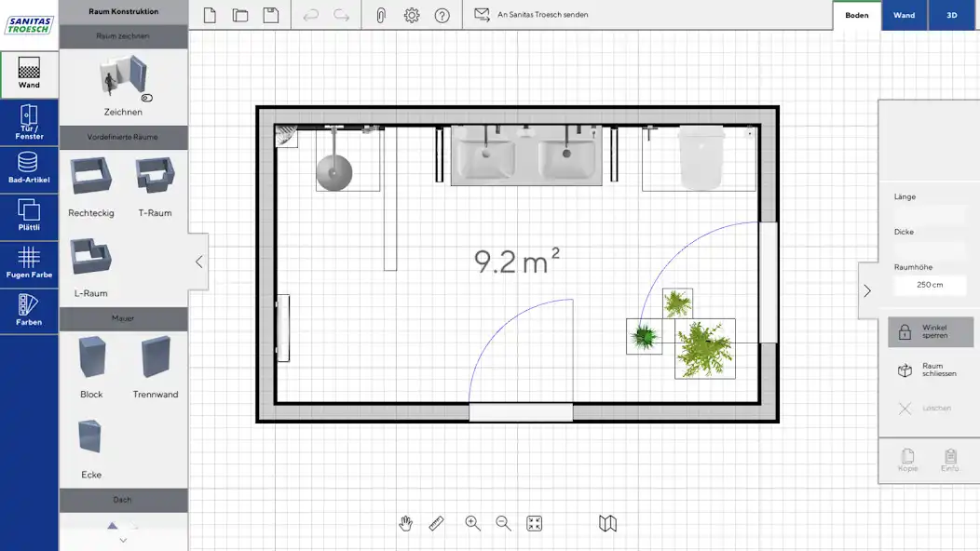Viewport: 980px width, 551px height.
Task: Select the Fugen Farbe tool
Action: point(29,262)
